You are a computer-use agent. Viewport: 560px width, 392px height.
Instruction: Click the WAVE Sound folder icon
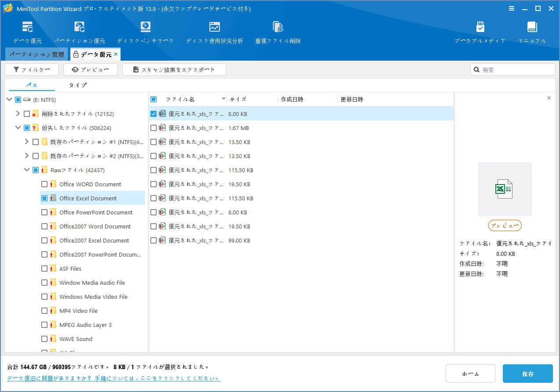point(53,339)
